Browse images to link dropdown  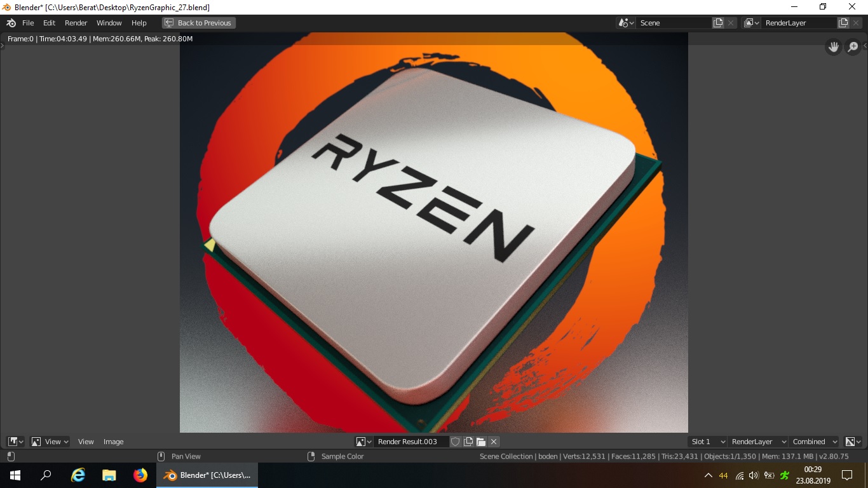363,442
